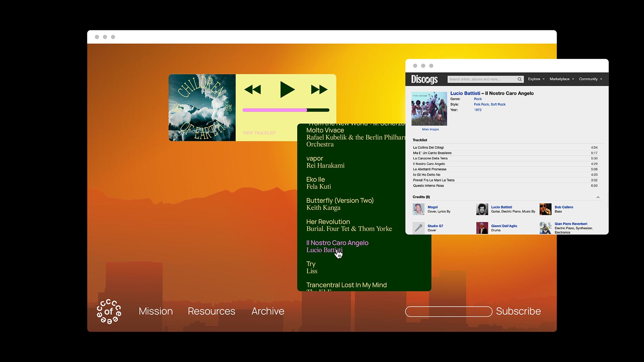Open the Community dropdown in Discogs
Viewport: 644px width, 362px height.
click(590, 79)
